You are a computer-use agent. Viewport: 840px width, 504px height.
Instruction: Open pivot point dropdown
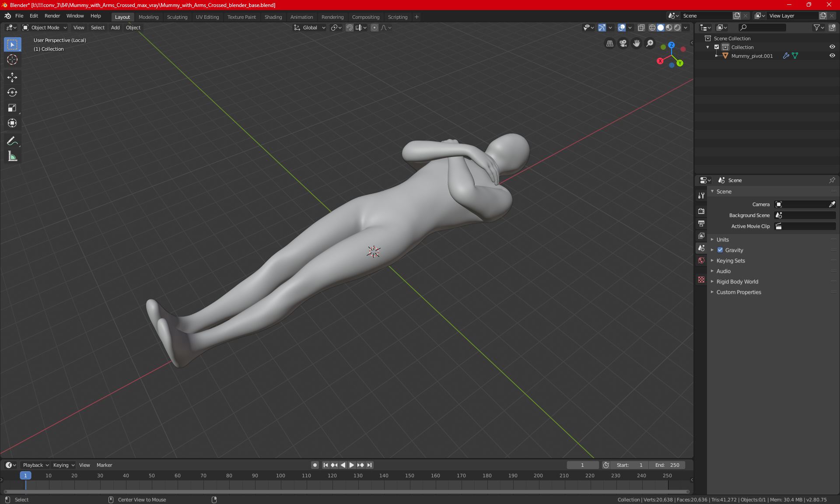(x=336, y=28)
